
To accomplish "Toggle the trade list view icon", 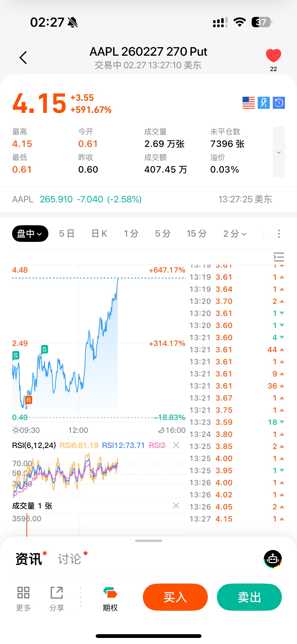I will coord(279,257).
